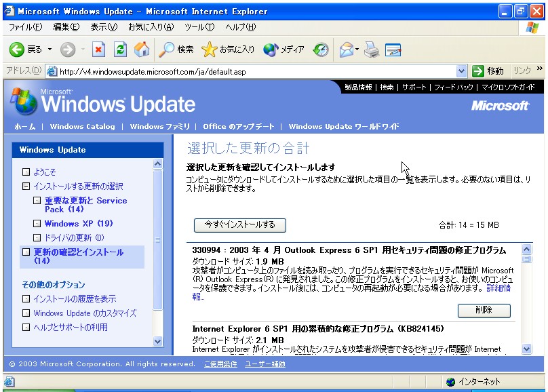This screenshot has width=548, height=392.
Task: Open the forward button history dropdown arrow
Action: [83, 50]
